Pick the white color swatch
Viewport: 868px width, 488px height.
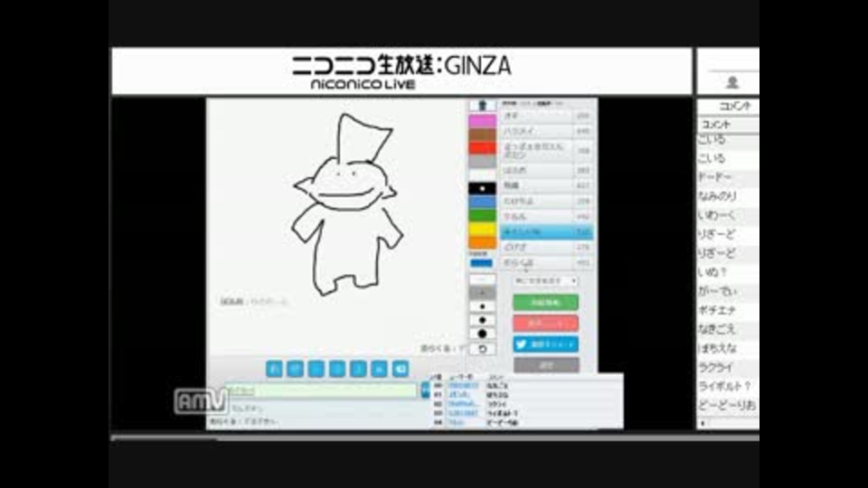click(x=482, y=174)
